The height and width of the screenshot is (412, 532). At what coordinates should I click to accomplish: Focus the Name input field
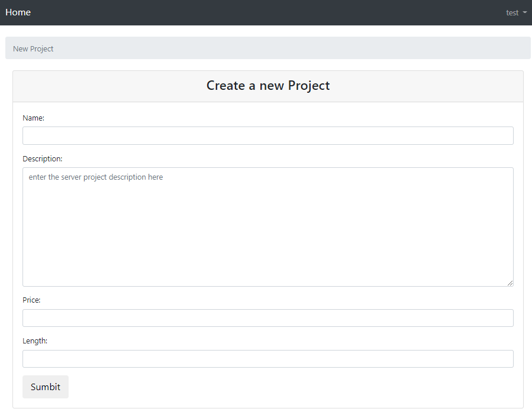267,135
